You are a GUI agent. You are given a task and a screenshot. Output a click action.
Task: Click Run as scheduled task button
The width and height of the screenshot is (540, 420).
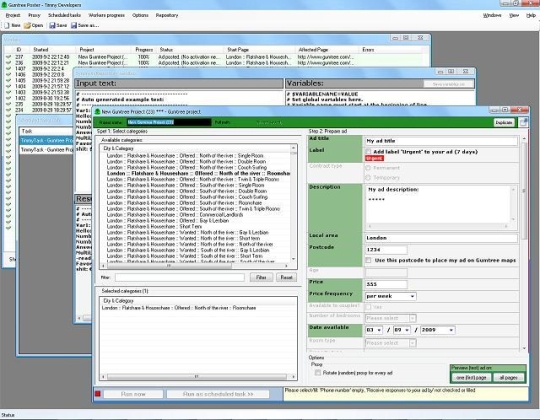pyautogui.click(x=218, y=394)
